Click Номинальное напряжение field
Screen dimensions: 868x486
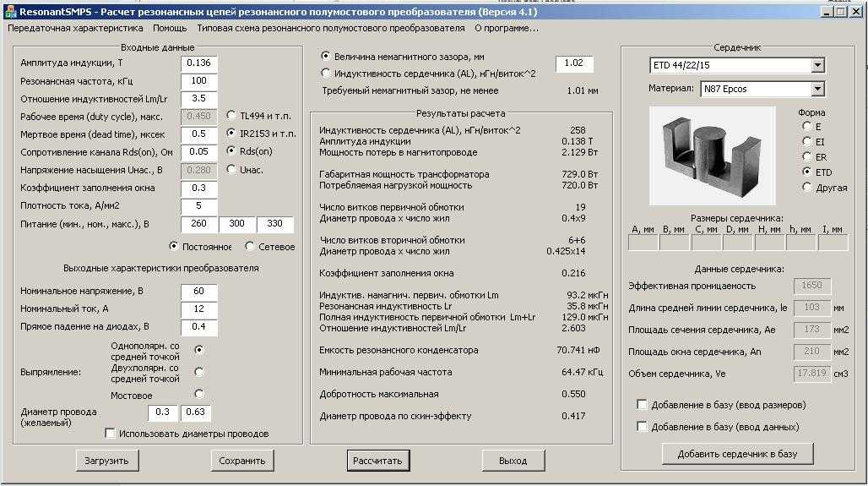[198, 292]
